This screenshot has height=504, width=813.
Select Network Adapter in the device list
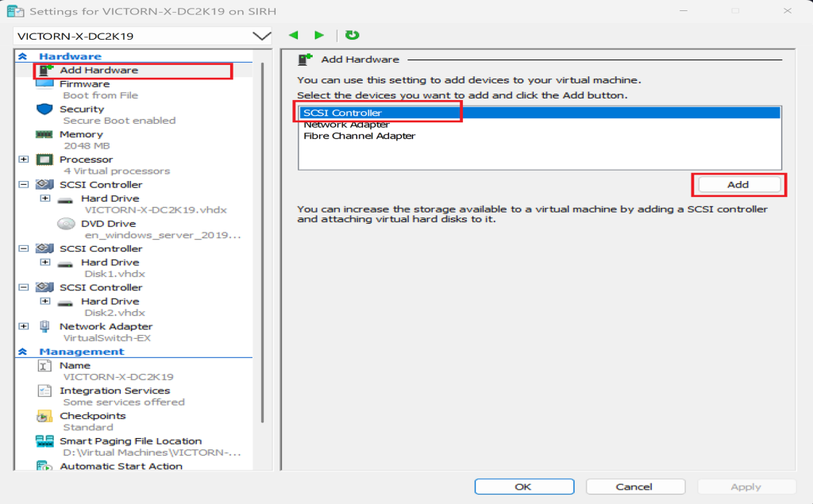(x=346, y=125)
